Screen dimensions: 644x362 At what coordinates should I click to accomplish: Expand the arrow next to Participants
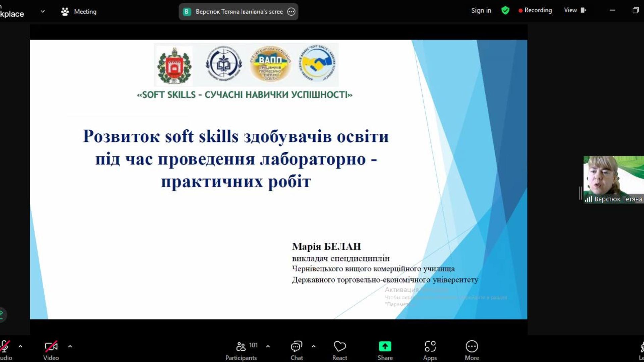click(268, 346)
